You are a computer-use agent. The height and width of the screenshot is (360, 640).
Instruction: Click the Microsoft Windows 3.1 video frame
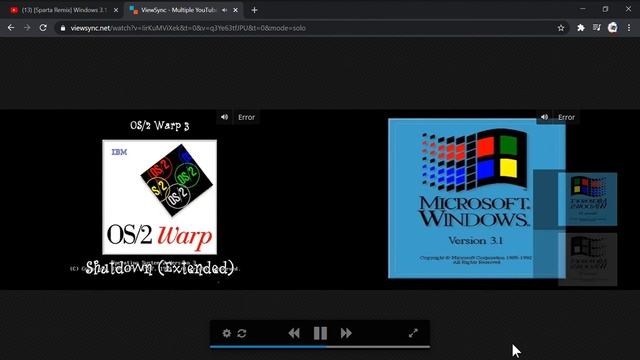pyautogui.click(x=480, y=200)
